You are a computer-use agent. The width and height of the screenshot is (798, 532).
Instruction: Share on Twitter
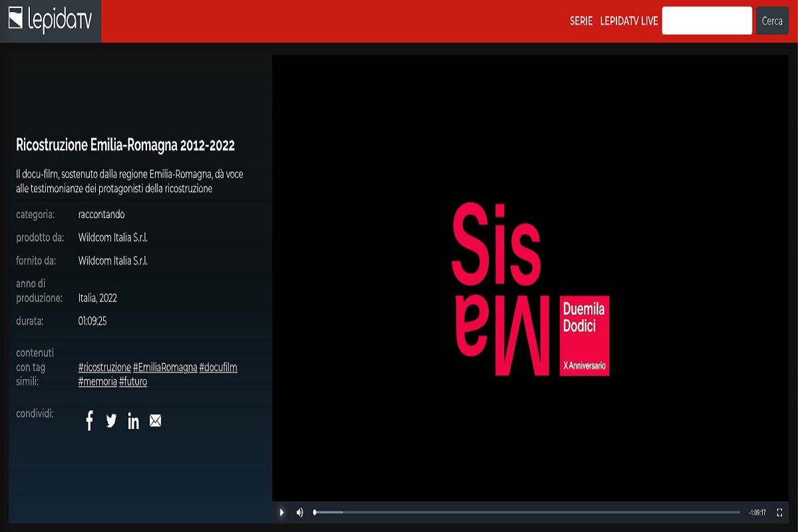[x=111, y=420]
